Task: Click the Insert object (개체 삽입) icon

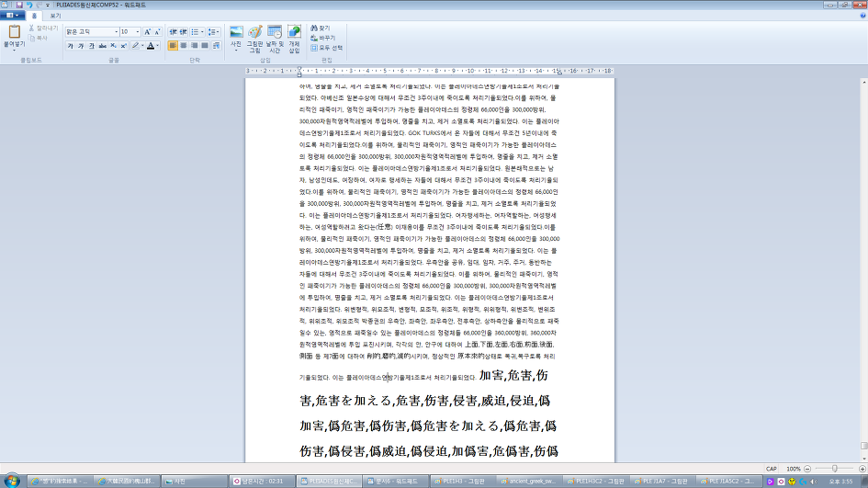Action: coord(294,33)
